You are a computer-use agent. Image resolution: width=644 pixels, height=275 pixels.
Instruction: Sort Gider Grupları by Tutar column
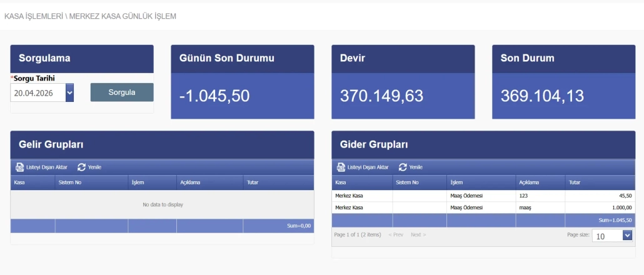tap(574, 182)
